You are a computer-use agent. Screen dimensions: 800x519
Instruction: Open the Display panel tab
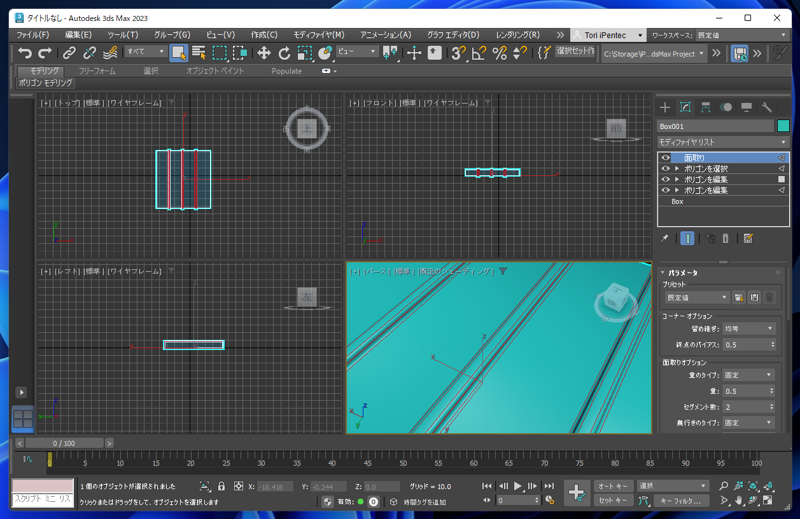[746, 107]
